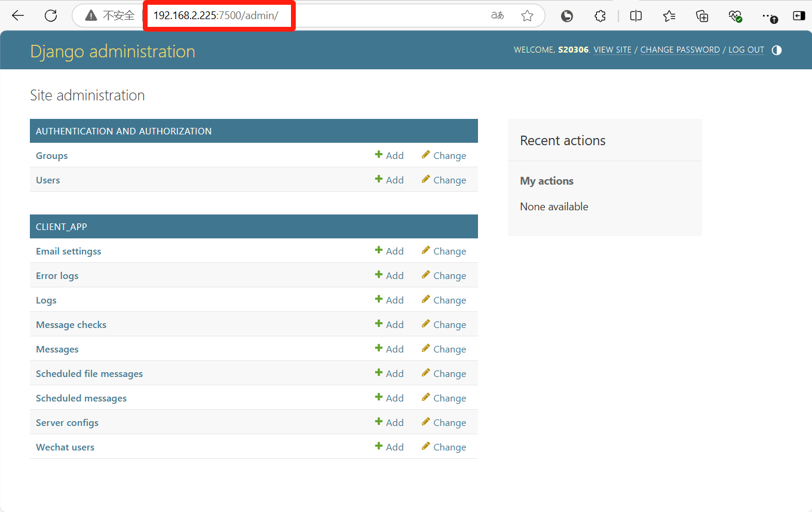The image size is (812, 512).
Task: Add a new Logs entry
Action: coord(390,300)
